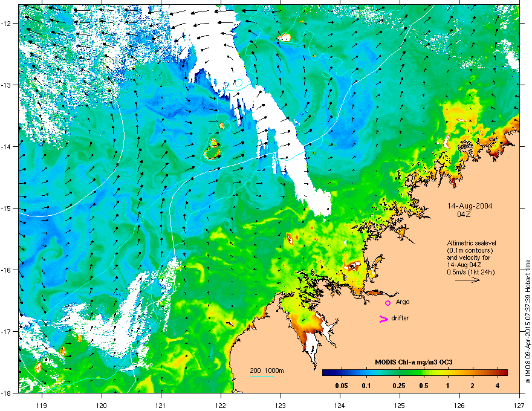This screenshot has width=532, height=411.
Task: Click the "04Z" time label below the date
Action: pos(464,215)
